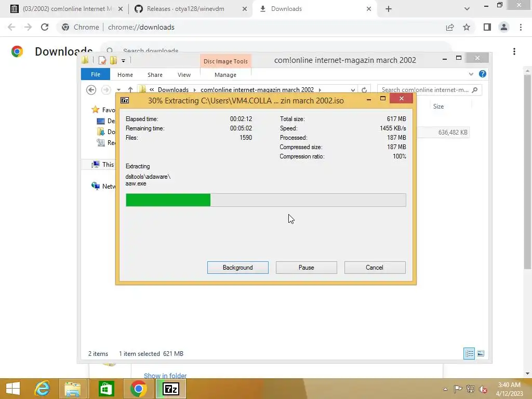Select Network in navigation pane
Viewport: 532px width, 399px height.
(x=103, y=186)
